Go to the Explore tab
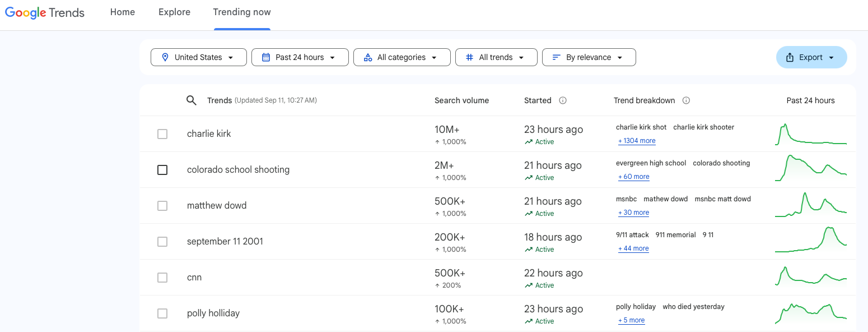Screen dimensions: 868x332 pyautogui.click(x=174, y=12)
